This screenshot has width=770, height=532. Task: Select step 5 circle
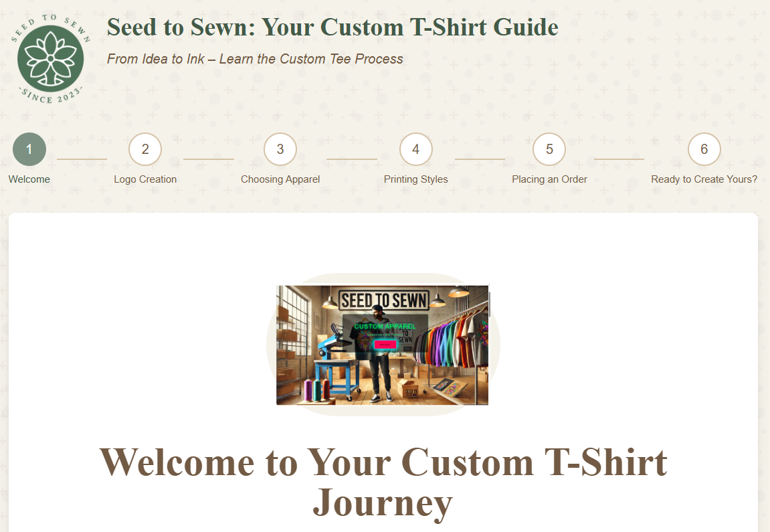pos(549,149)
